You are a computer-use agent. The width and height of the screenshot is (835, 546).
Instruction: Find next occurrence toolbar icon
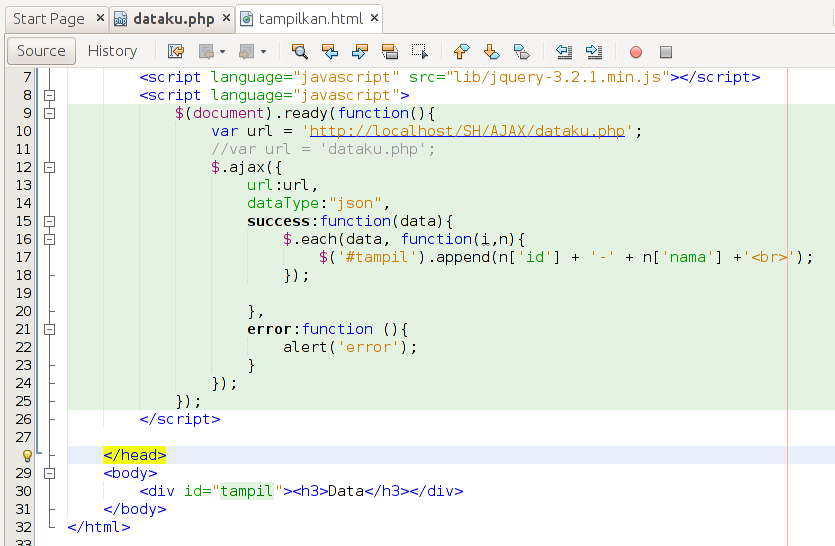pyautogui.click(x=360, y=52)
